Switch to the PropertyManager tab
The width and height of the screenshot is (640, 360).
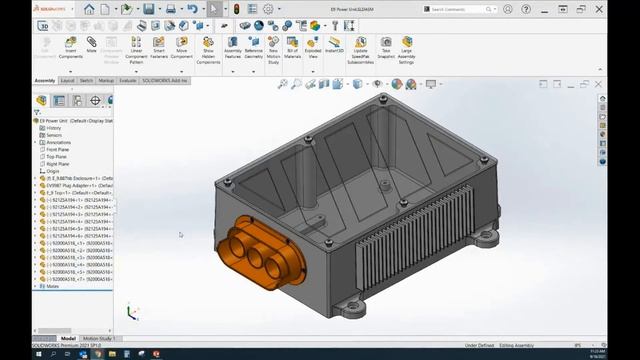click(x=59, y=100)
